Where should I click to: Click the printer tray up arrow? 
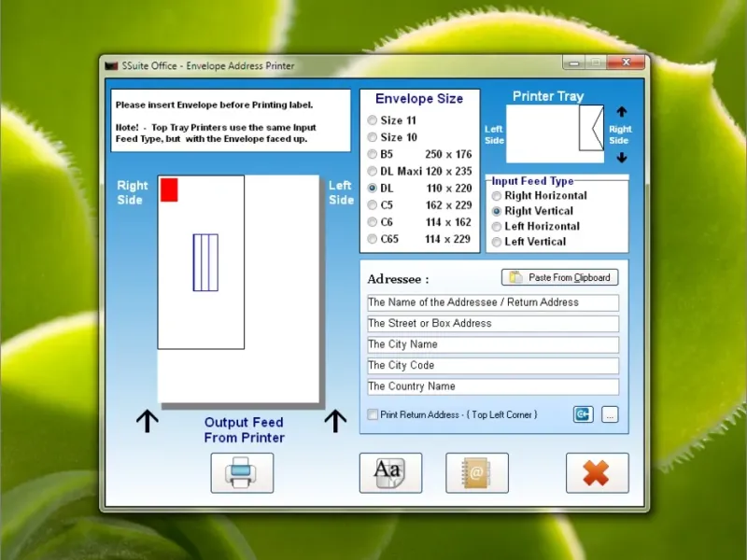pos(622,112)
